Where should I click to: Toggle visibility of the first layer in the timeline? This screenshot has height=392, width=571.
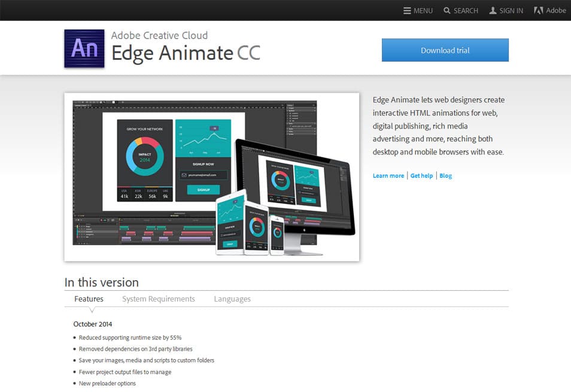[x=80, y=226]
